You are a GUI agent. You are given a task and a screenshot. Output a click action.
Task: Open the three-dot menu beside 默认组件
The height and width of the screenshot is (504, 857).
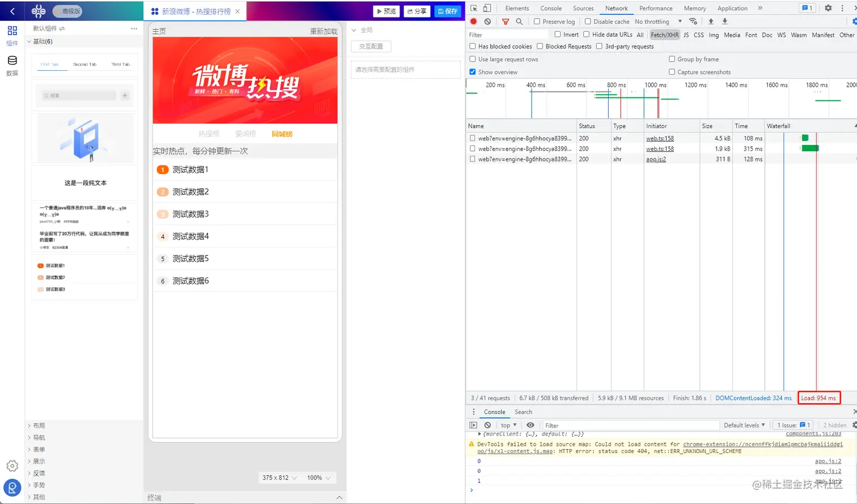134,28
